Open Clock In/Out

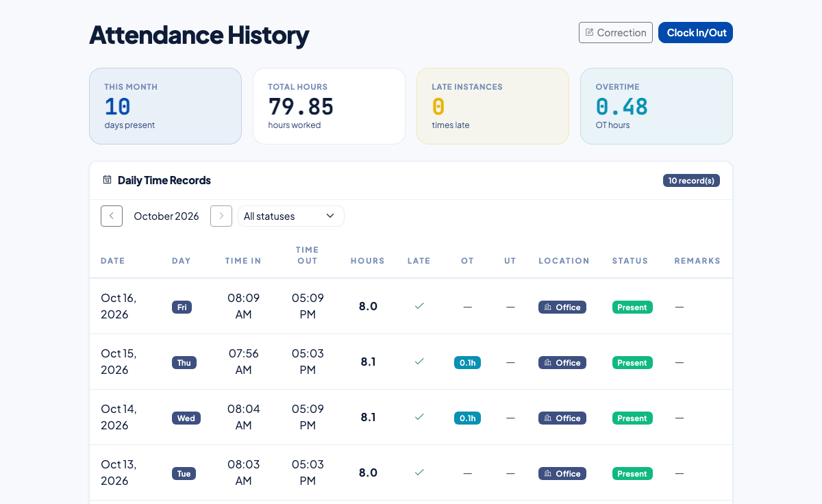click(x=696, y=32)
